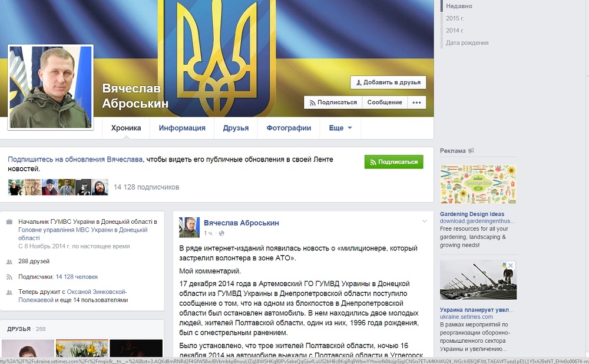
Task: Open the 14 128 человек subscribers link
Action: click(x=77, y=277)
